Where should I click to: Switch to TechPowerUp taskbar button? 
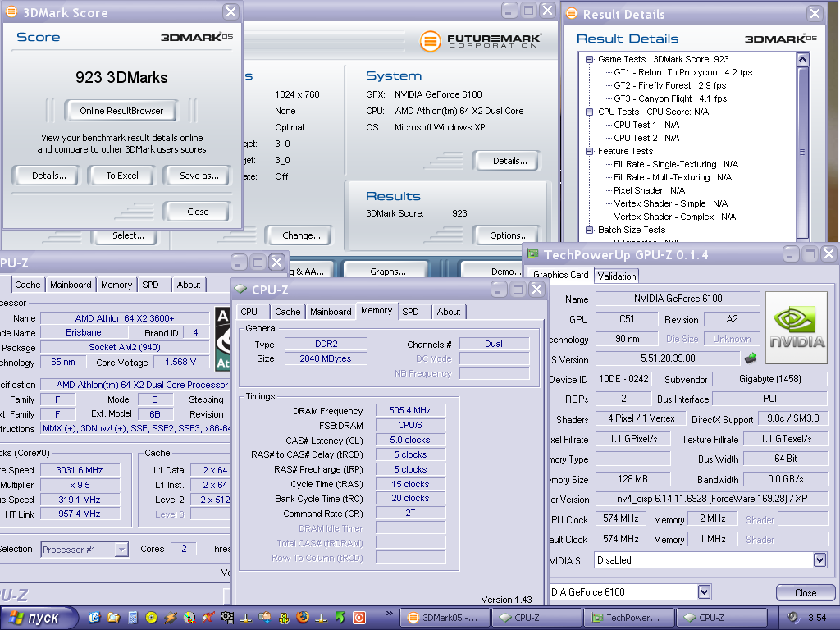[628, 618]
